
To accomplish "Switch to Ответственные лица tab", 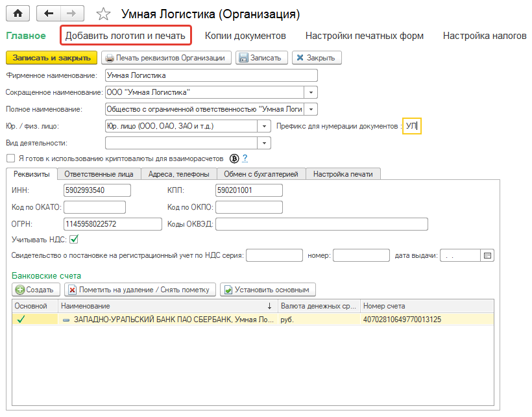I will (99, 174).
